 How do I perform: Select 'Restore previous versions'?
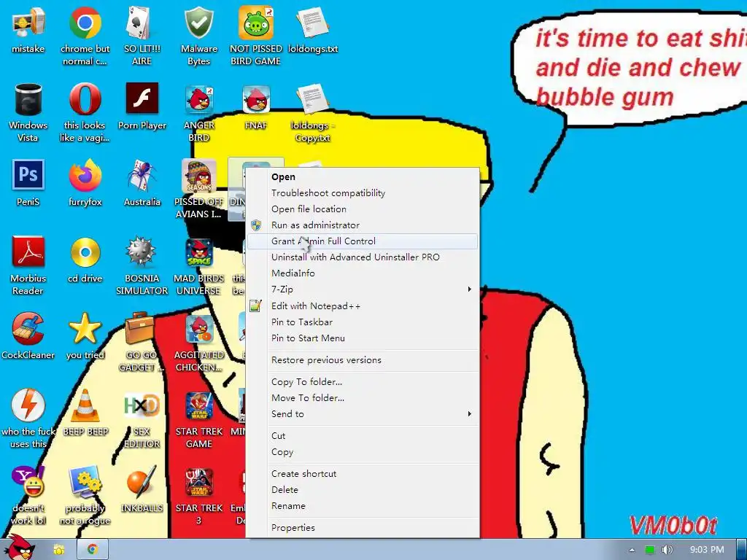click(x=363, y=360)
